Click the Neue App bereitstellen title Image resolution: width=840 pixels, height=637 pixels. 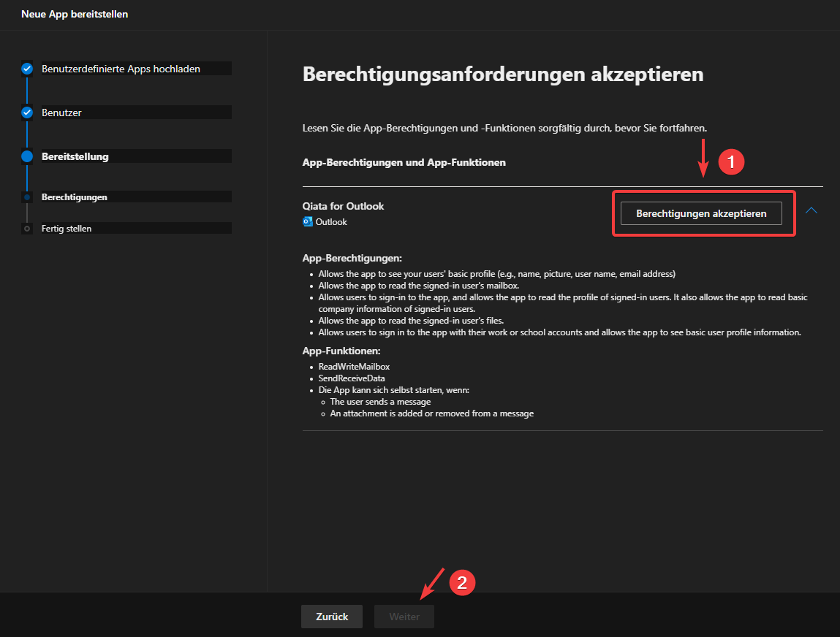click(x=75, y=14)
